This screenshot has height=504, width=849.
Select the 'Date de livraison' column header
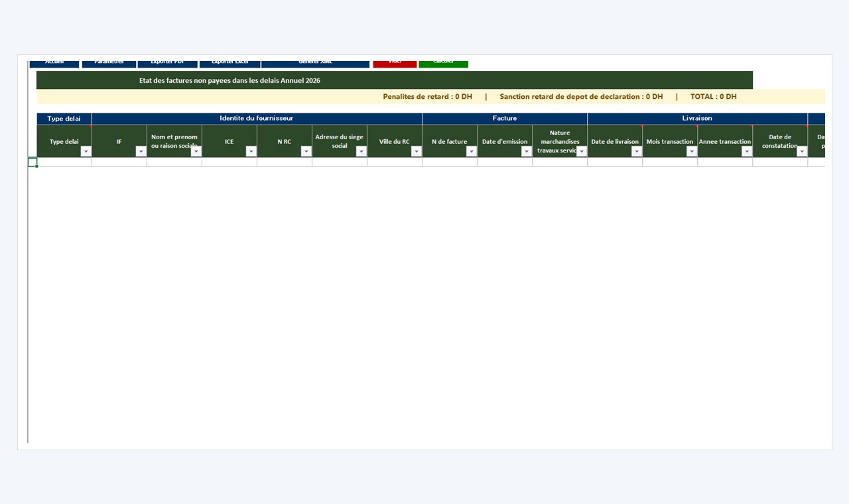615,141
